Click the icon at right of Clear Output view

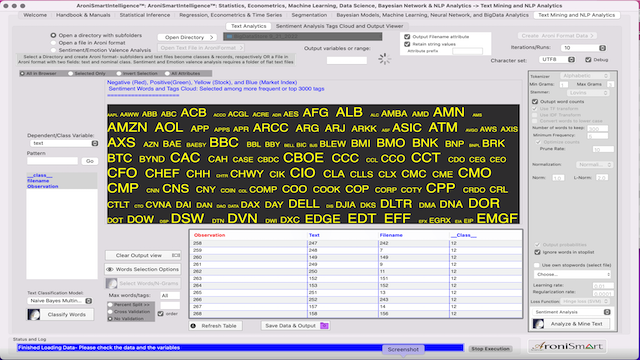[176, 256]
